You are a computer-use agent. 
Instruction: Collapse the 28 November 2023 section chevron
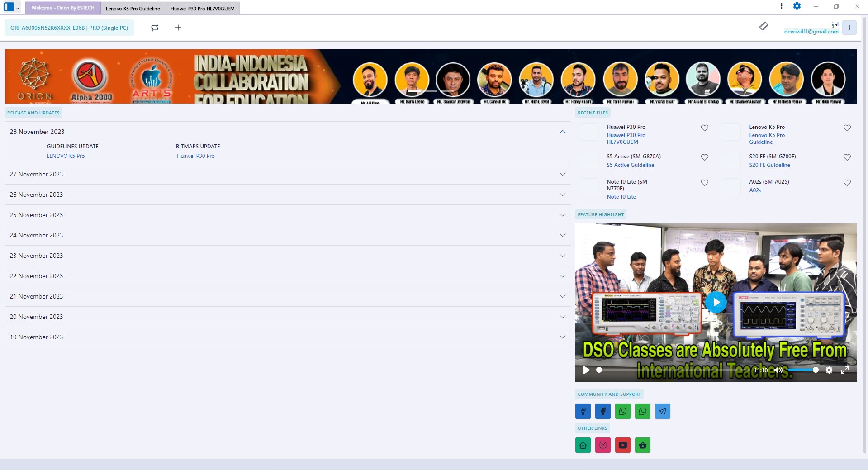pos(563,132)
